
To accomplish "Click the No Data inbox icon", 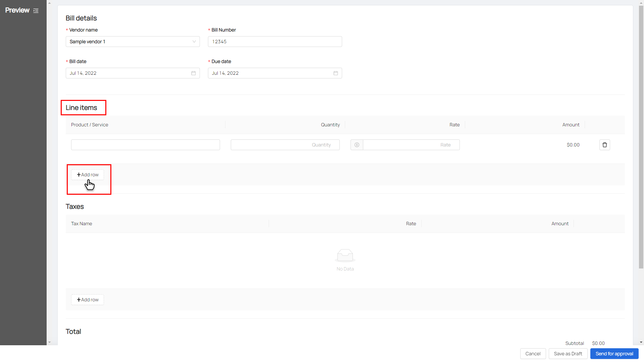I will tap(345, 255).
